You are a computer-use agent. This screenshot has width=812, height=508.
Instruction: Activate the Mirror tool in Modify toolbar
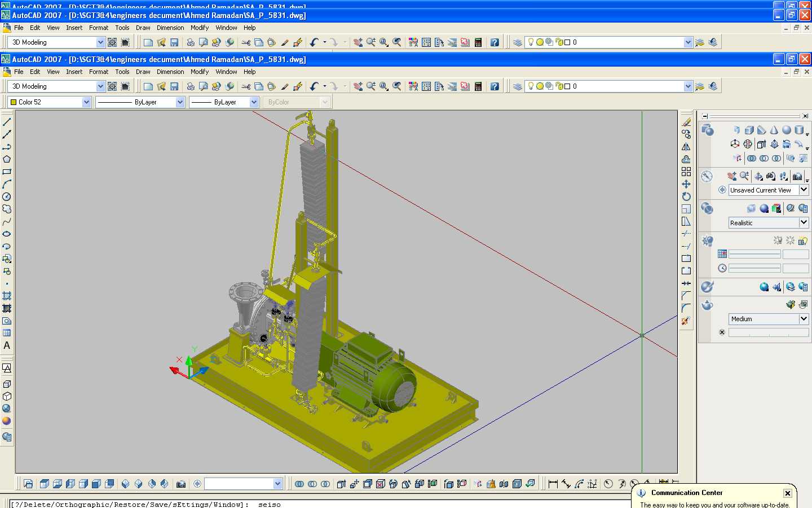(686, 147)
